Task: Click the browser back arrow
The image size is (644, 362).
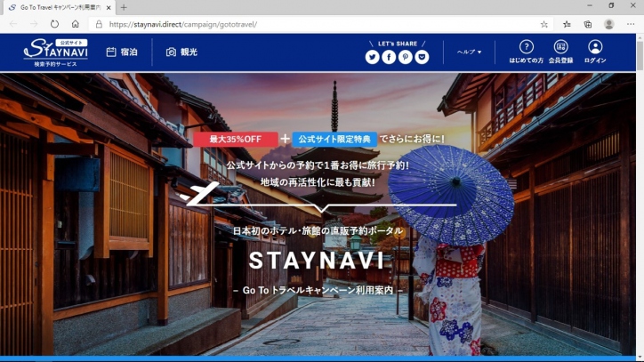Action: tap(13, 24)
